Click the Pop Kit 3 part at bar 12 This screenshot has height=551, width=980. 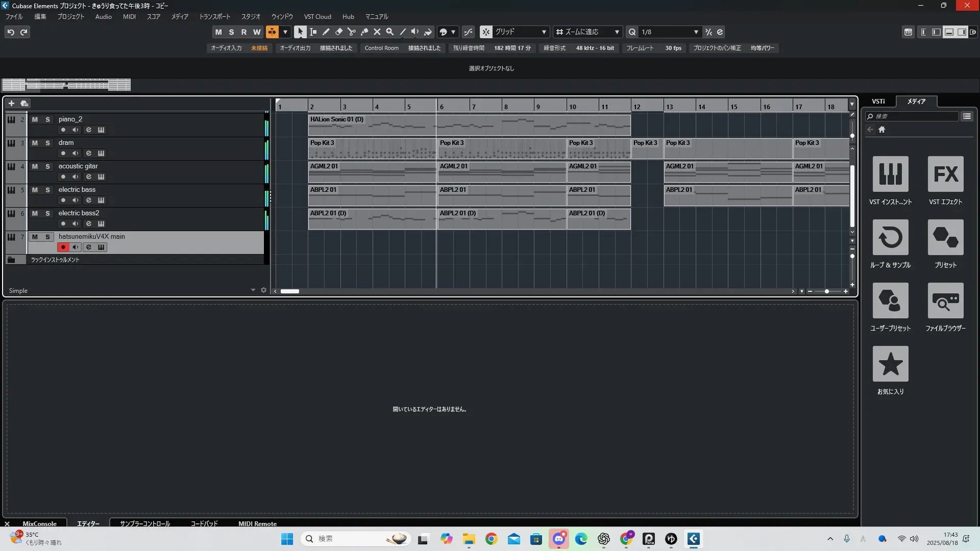tap(647, 149)
